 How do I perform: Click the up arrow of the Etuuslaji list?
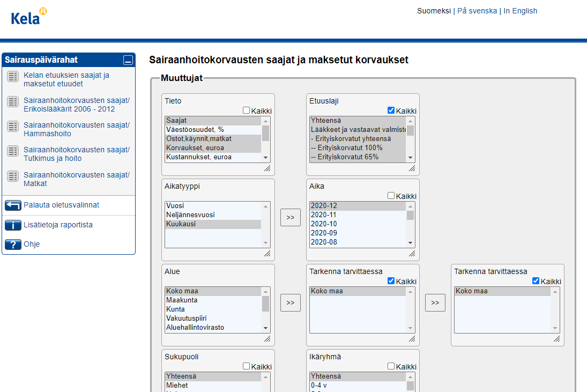(x=411, y=121)
